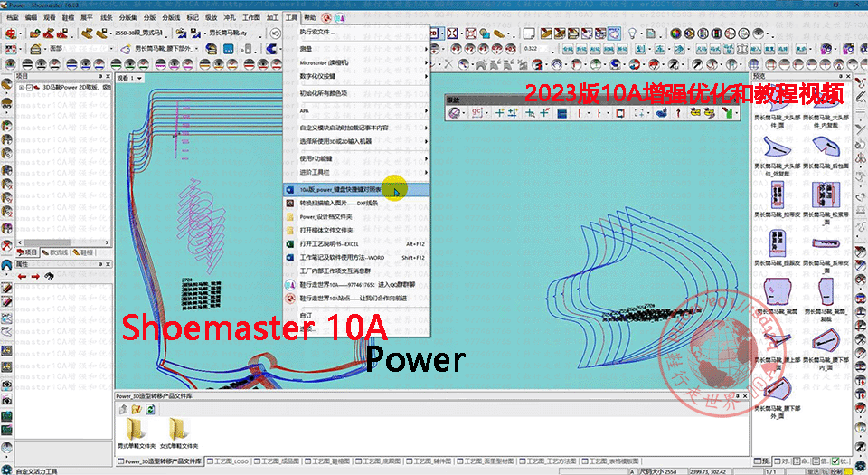This screenshot has height=475, width=868.
Task: Click the light bulb toolbar icon
Action: coord(632,33)
